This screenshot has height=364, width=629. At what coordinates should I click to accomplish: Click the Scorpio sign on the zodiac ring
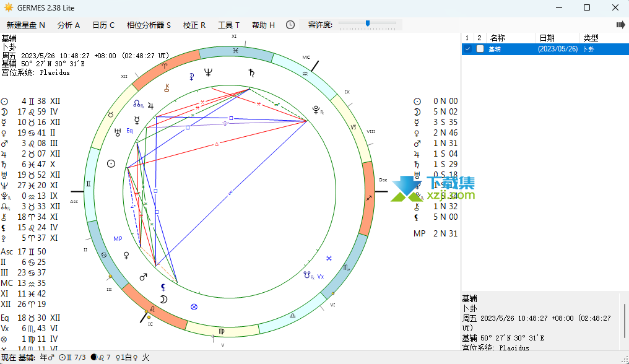[x=346, y=267]
